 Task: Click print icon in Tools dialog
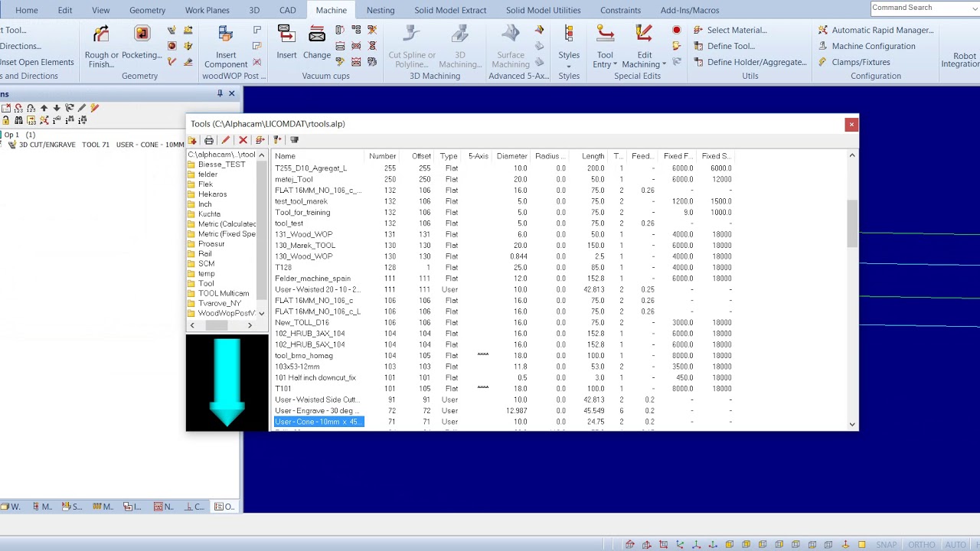pyautogui.click(x=208, y=140)
